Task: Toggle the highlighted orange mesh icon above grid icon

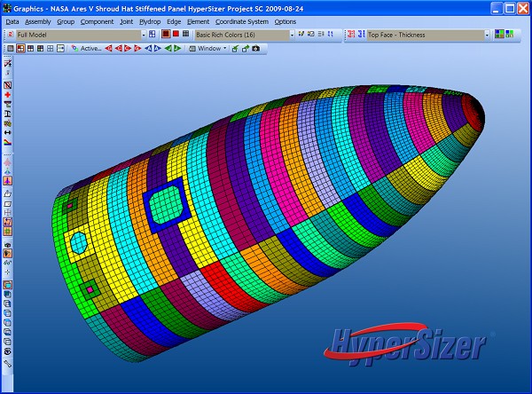Action: tap(7, 222)
